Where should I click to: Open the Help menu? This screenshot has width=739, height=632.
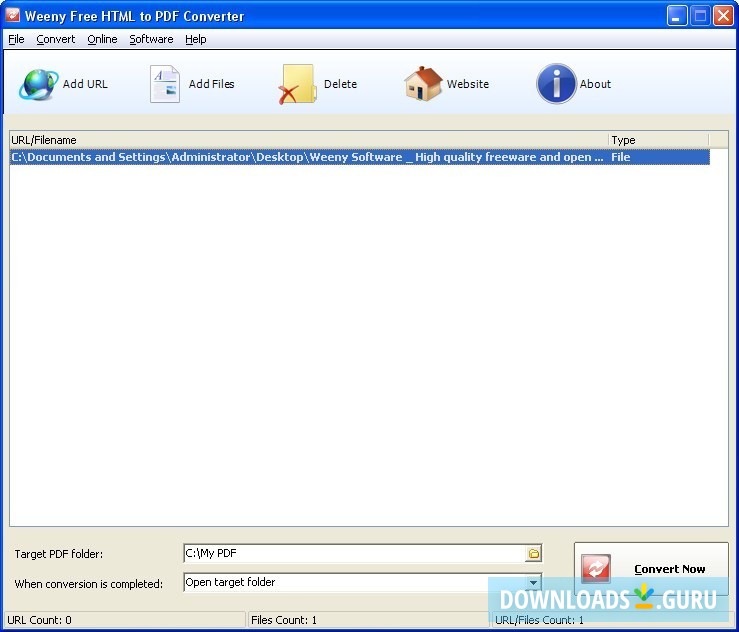click(x=196, y=39)
